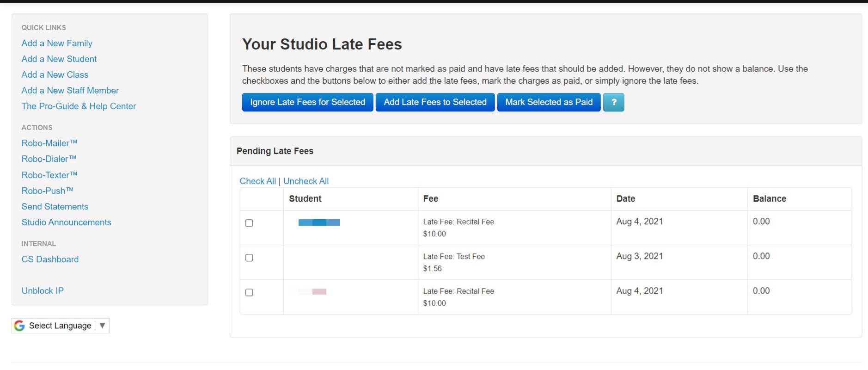868x370 pixels.
Task: Select the last Recital Fee row checkbox
Action: tap(249, 292)
